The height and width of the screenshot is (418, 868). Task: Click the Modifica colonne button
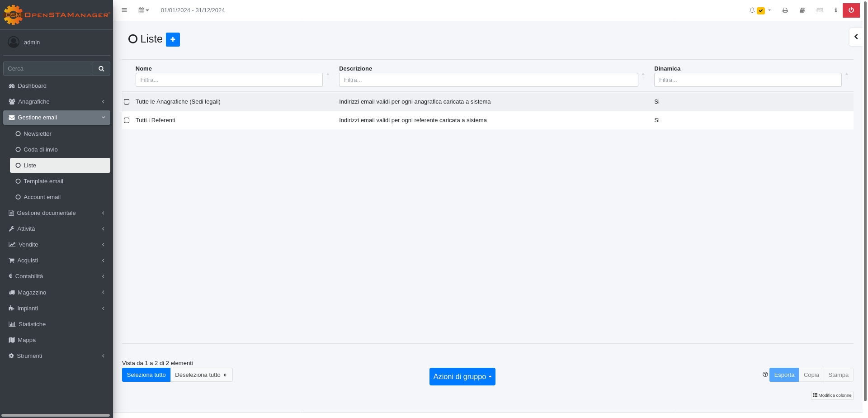tap(832, 395)
